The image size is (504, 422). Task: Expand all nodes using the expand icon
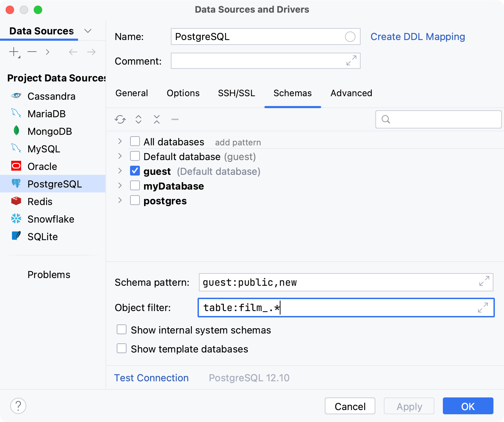coord(138,119)
